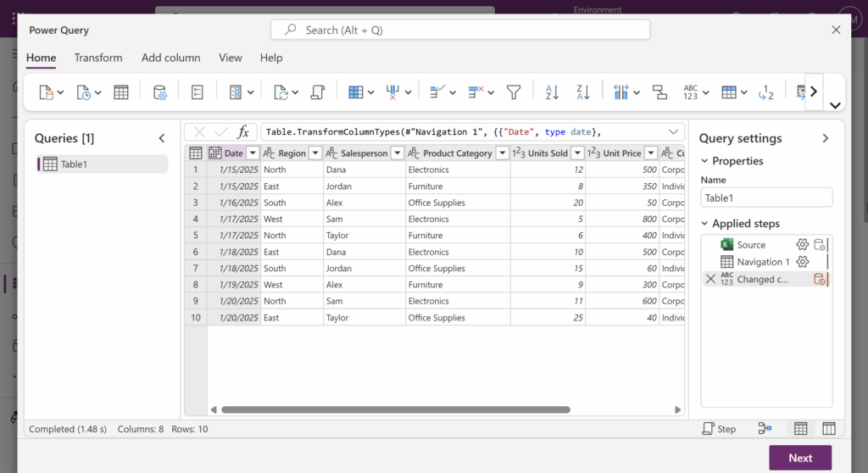Image resolution: width=868 pixels, height=473 pixels.
Task: Click the Filter rows funnel icon
Action: [x=513, y=92]
